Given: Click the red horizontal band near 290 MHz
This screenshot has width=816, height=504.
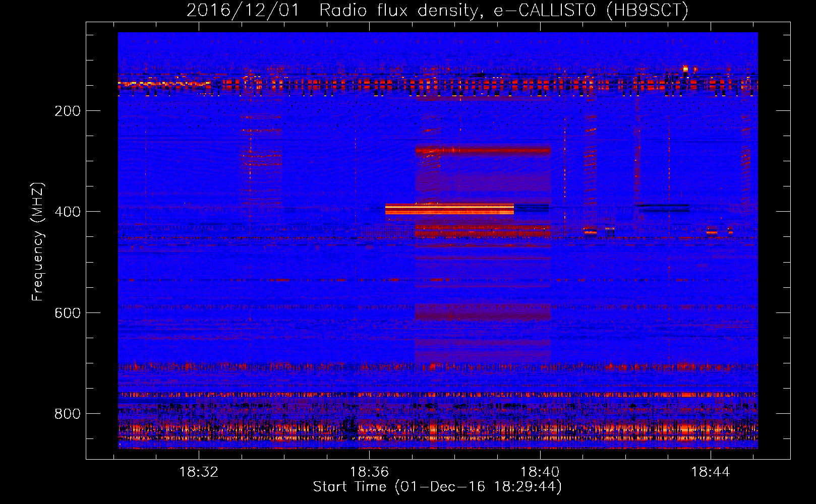Looking at the screenshot, I should (x=483, y=150).
